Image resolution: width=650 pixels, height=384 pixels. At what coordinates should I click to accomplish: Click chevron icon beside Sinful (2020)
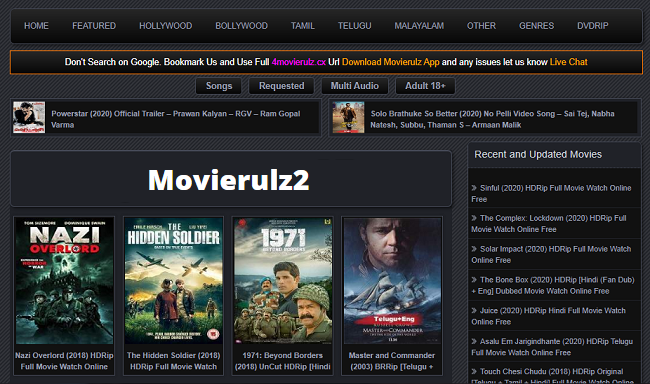click(x=474, y=188)
